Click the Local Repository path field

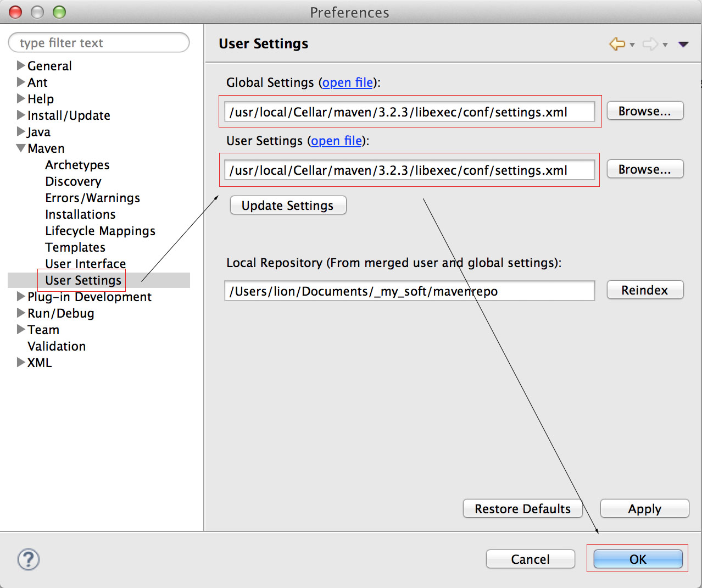[x=410, y=291]
